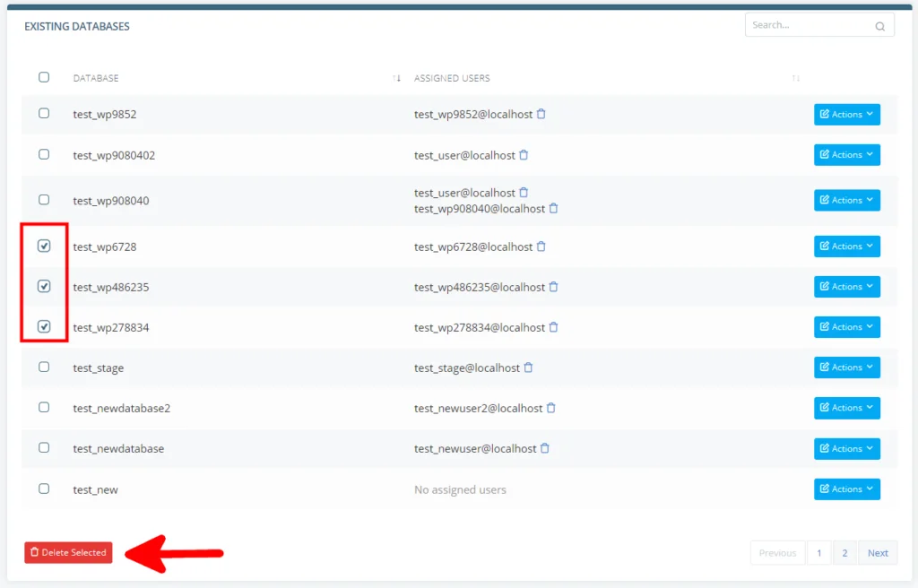Image resolution: width=918 pixels, height=588 pixels.
Task: Remove test_wp908040@localhost using its trash icon
Action: [554, 207]
